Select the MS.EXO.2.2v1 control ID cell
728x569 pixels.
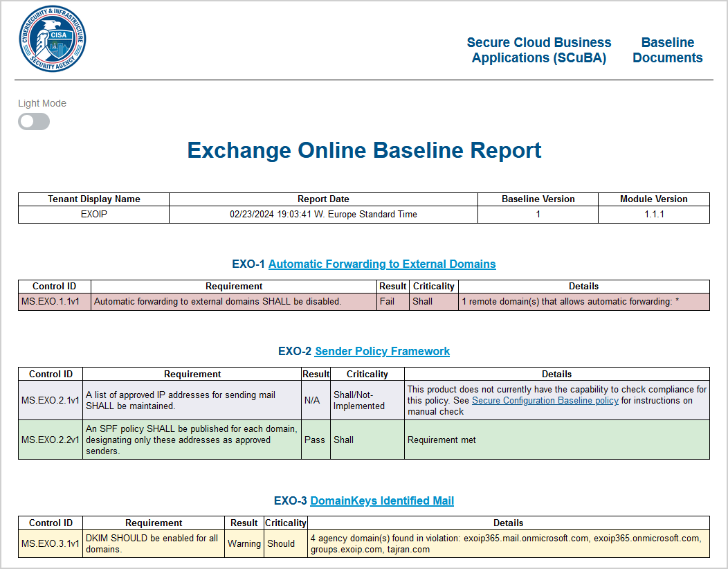(51, 440)
